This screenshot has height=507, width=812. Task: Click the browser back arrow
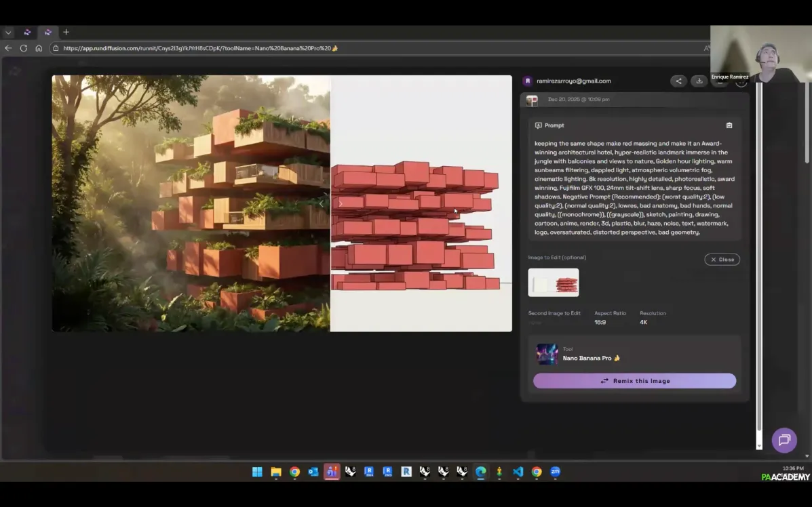[8, 48]
